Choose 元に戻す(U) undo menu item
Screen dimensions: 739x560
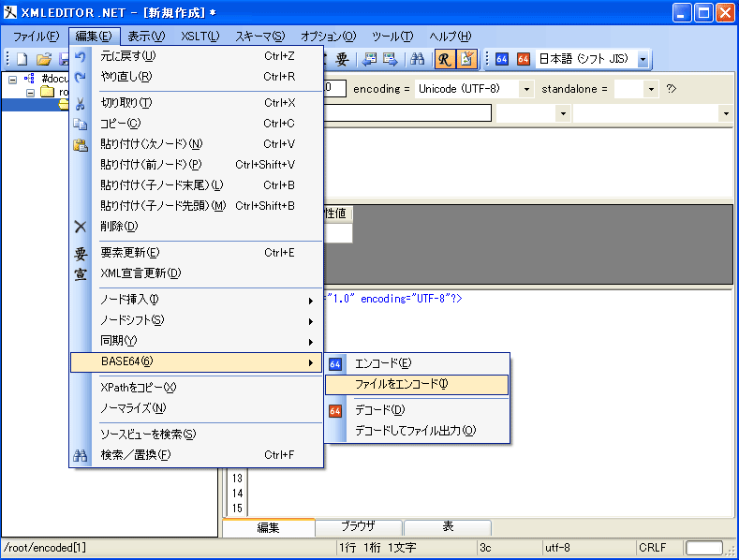click(196, 56)
